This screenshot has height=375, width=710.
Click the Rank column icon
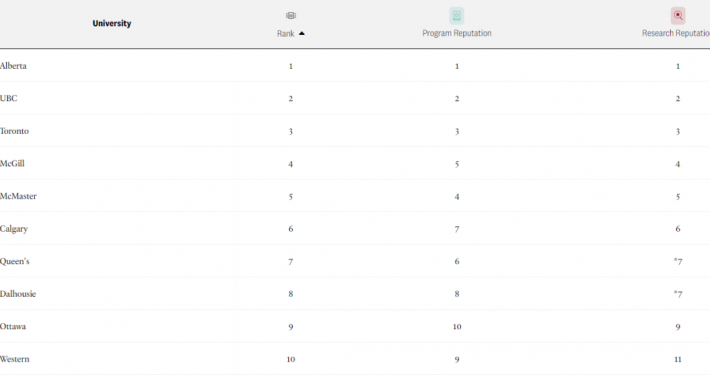tap(291, 16)
